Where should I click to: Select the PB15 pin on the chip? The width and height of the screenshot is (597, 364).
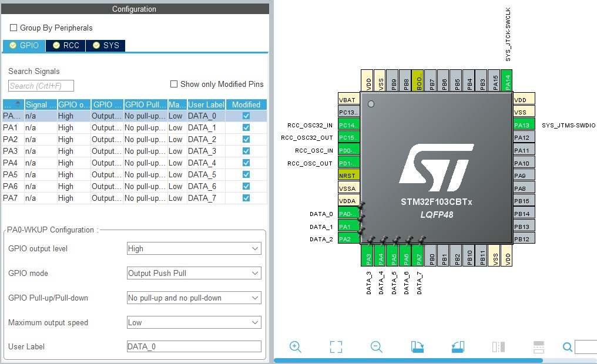[x=524, y=201]
